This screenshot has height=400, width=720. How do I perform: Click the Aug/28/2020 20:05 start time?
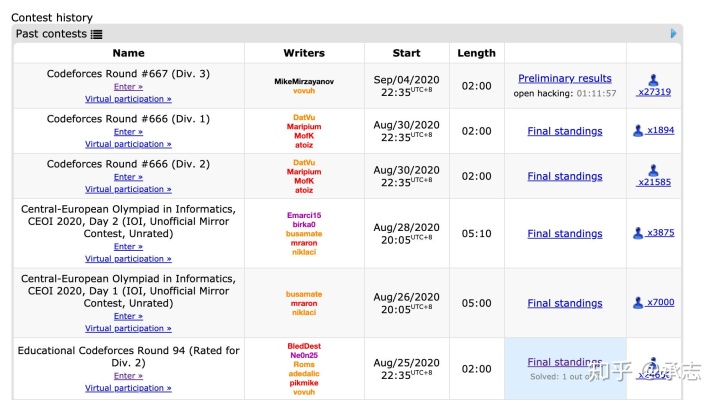coord(406,234)
